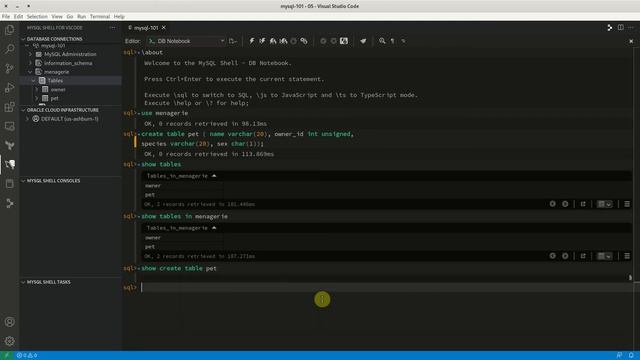The height and width of the screenshot is (360, 640).
Task: Expand the DEFAULT (us-ashburn-1) profile
Action: coord(27,119)
